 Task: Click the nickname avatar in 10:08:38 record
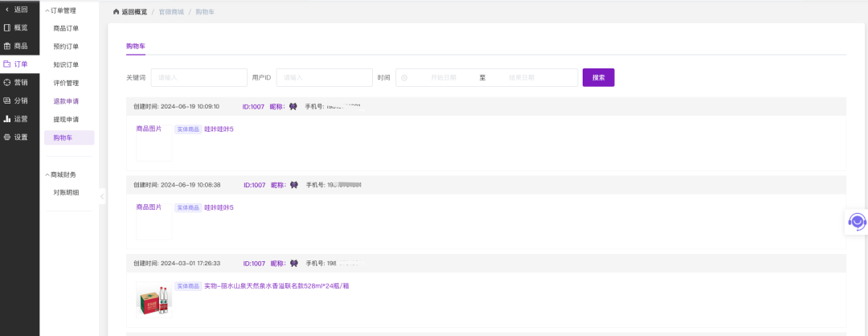tap(294, 185)
